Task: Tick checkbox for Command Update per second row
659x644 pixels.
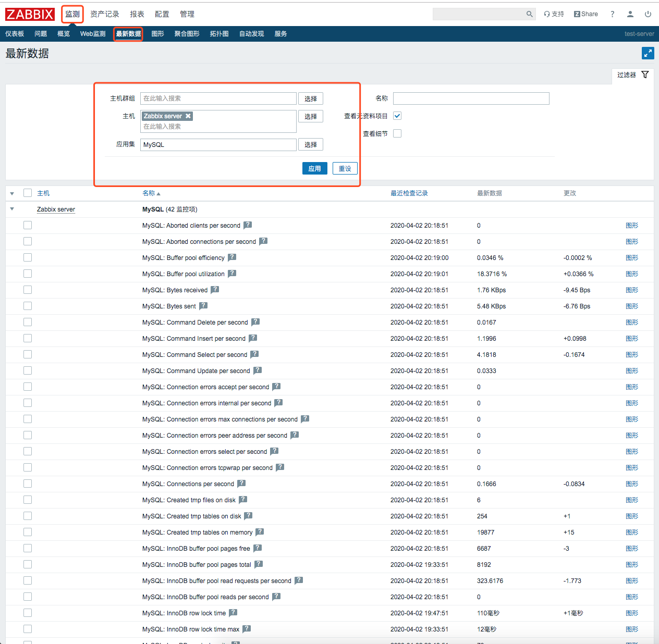Action: (28, 370)
